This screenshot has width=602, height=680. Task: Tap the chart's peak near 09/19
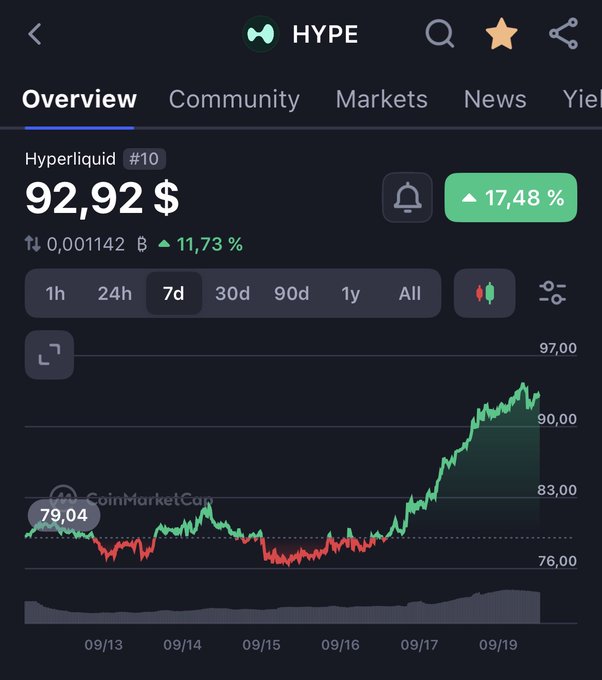tap(523, 384)
